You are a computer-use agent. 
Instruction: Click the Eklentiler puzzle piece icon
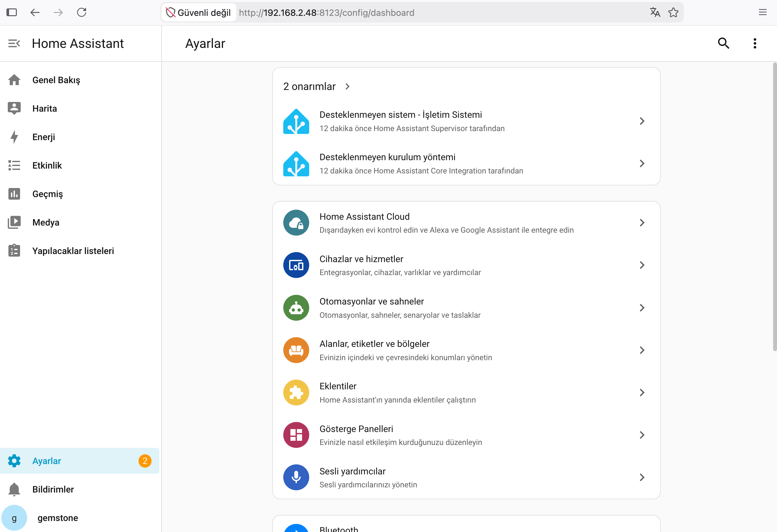tap(296, 392)
